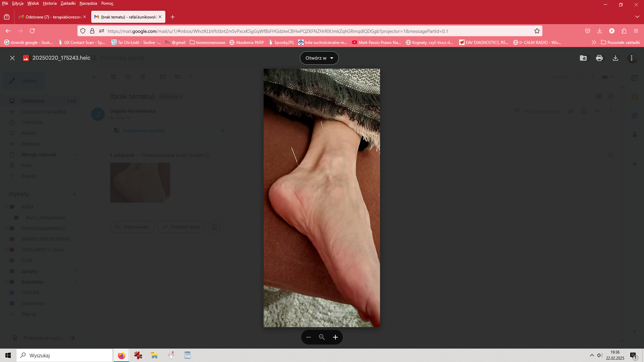Open Firefox from the taskbar
Viewport: 644px width, 362px height.
(121, 355)
